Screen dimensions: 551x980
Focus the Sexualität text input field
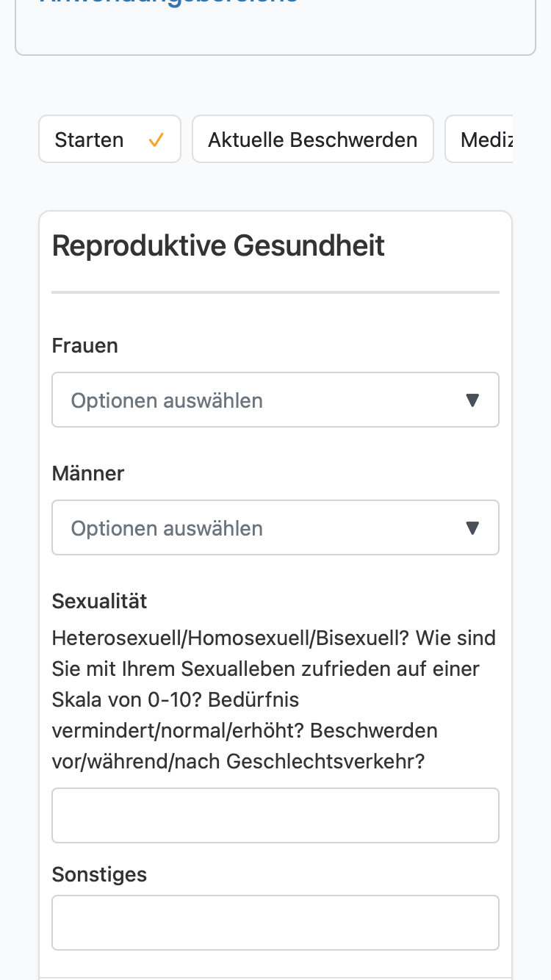275,815
